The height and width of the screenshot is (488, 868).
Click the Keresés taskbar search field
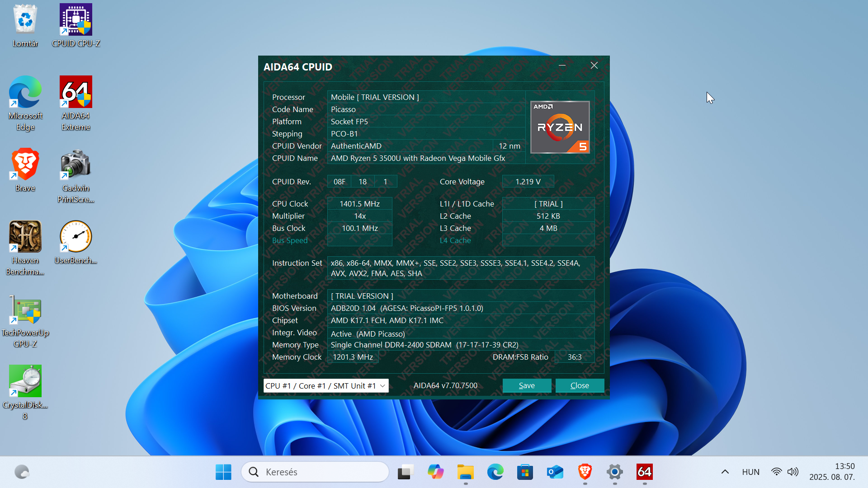(315, 472)
